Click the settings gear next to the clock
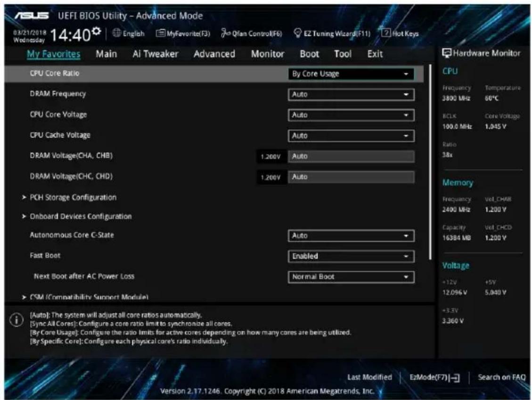The image size is (532, 400). click(x=97, y=31)
